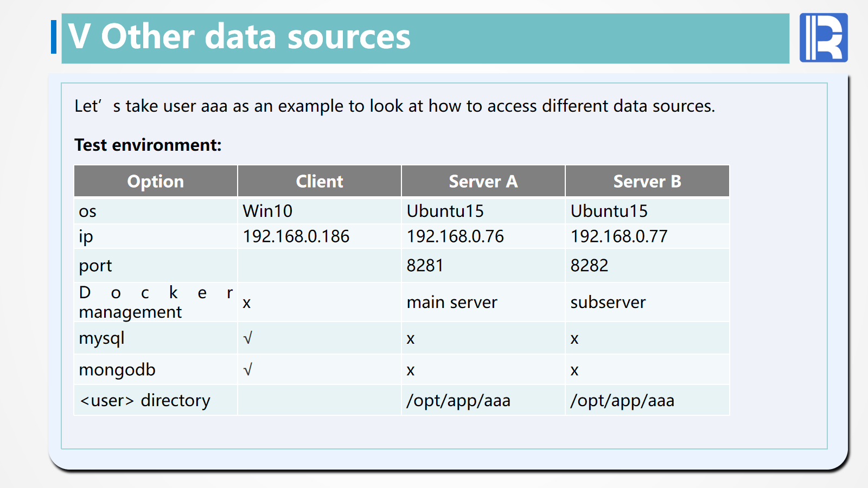This screenshot has height=488, width=868.
Task: Click the Server A /opt/app/aaa directory path
Action: pyautogui.click(x=458, y=401)
